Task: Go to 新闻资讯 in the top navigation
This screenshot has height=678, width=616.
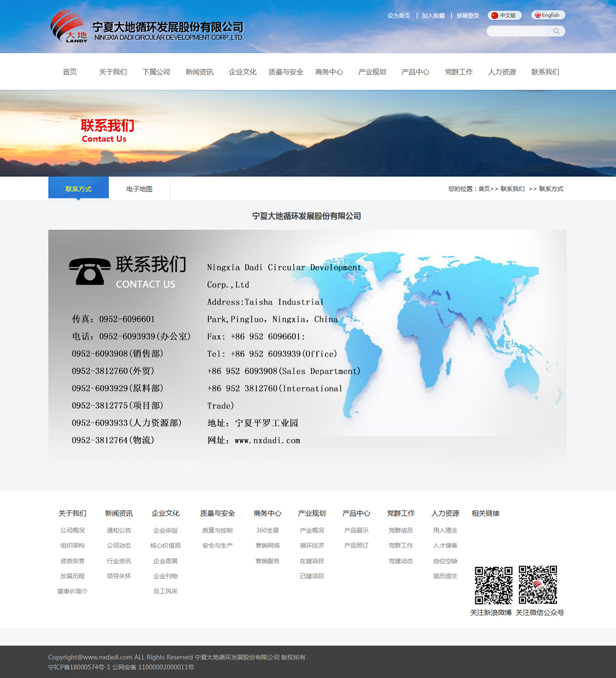Action: tap(199, 72)
